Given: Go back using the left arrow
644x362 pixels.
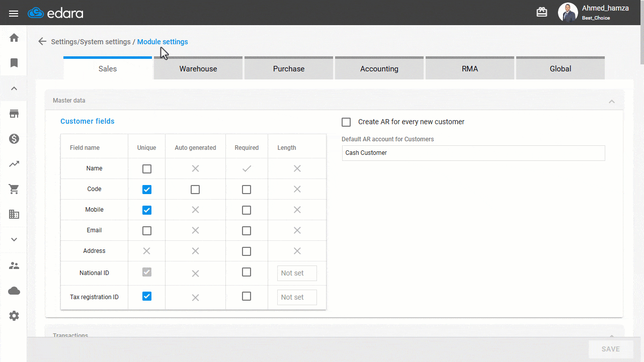Looking at the screenshot, I should [x=42, y=42].
